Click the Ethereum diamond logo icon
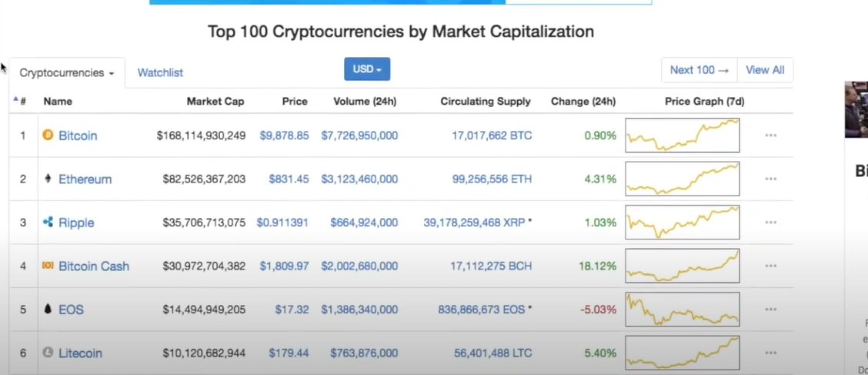 pyautogui.click(x=48, y=179)
